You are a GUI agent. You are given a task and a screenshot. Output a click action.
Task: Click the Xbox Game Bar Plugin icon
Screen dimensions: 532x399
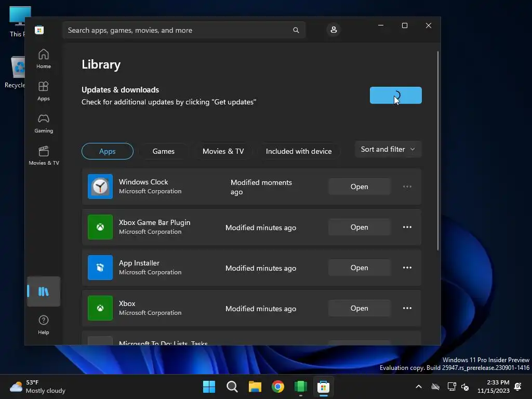pyautogui.click(x=100, y=227)
